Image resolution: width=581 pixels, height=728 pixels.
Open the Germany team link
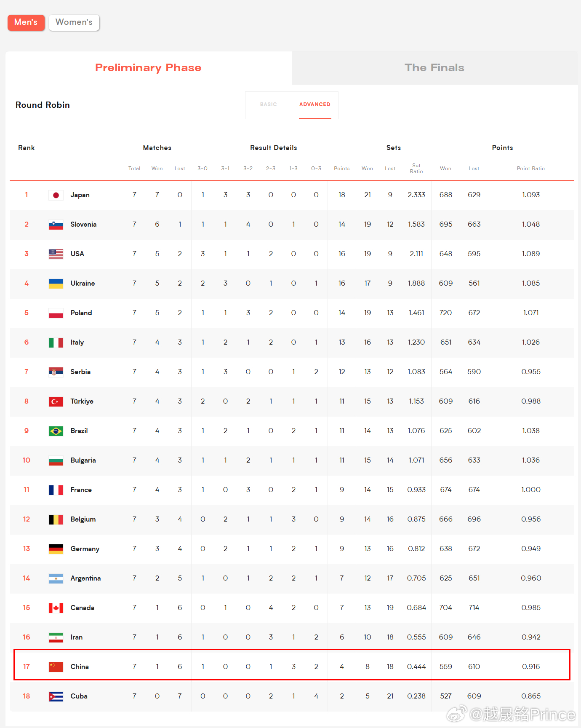(x=85, y=549)
